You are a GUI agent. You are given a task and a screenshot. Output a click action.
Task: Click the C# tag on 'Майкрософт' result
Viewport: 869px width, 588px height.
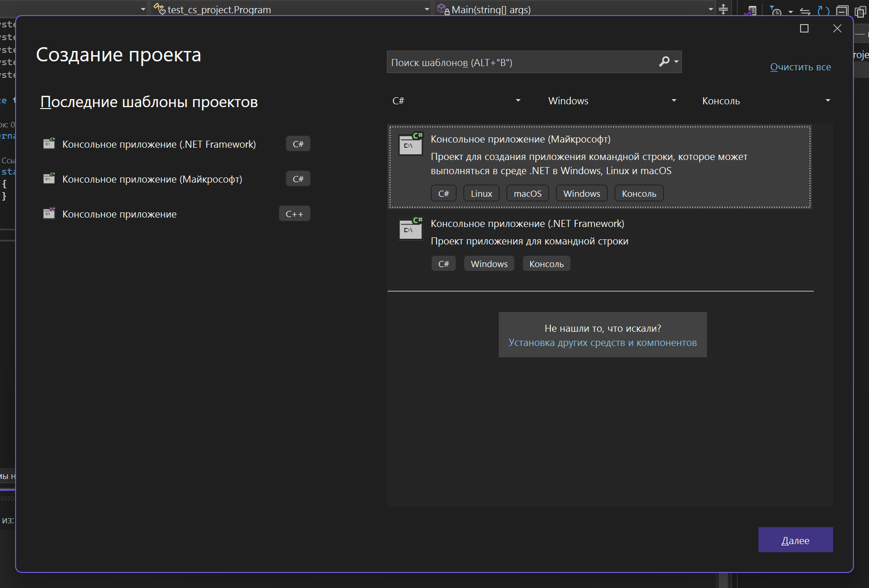[x=443, y=193]
